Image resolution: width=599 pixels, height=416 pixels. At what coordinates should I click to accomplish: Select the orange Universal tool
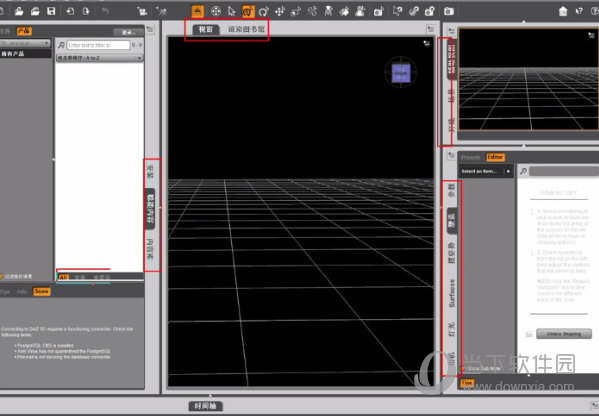[x=248, y=11]
